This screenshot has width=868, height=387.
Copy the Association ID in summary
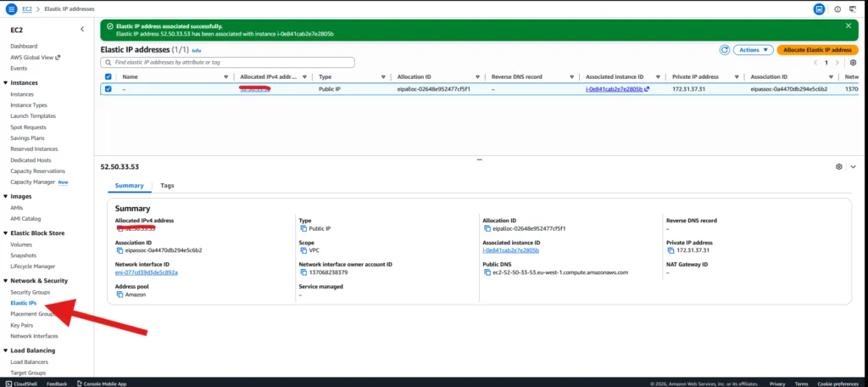(x=120, y=250)
